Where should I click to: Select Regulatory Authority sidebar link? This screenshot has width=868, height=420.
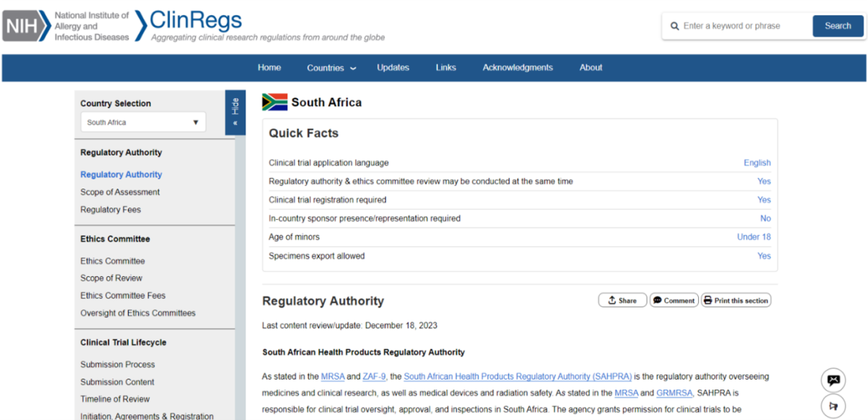pos(121,174)
